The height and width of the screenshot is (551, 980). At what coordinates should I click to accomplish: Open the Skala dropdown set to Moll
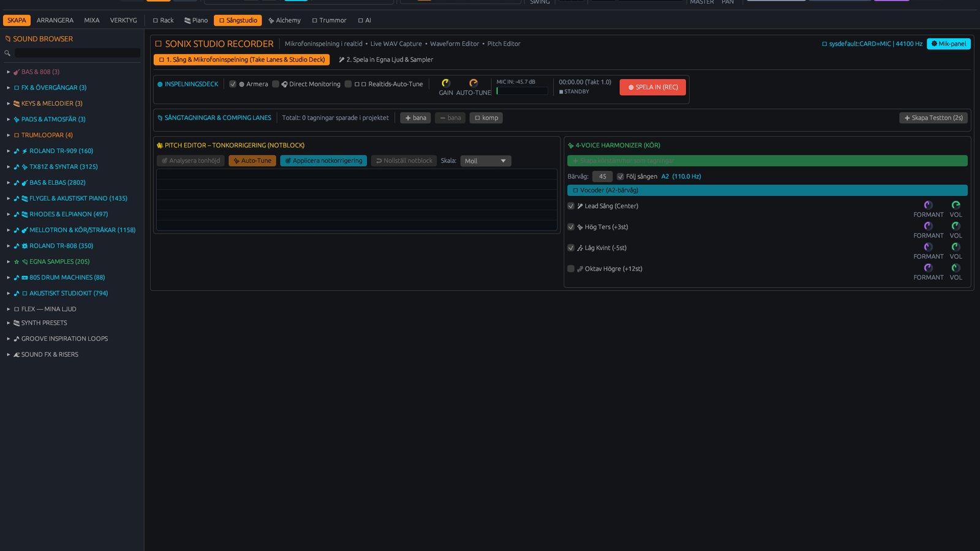pyautogui.click(x=486, y=161)
